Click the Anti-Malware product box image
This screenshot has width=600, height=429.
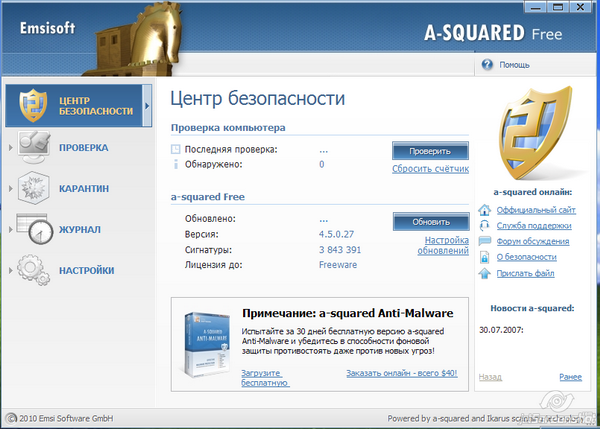click(x=207, y=344)
